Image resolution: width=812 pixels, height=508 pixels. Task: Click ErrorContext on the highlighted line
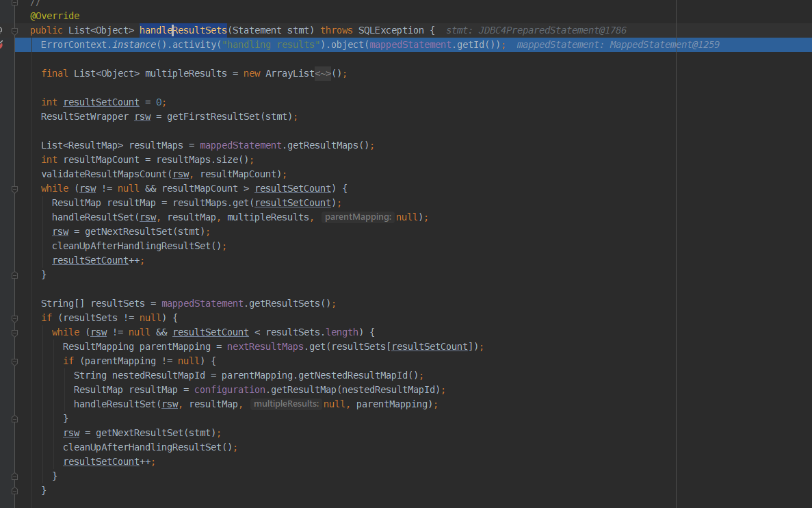73,45
